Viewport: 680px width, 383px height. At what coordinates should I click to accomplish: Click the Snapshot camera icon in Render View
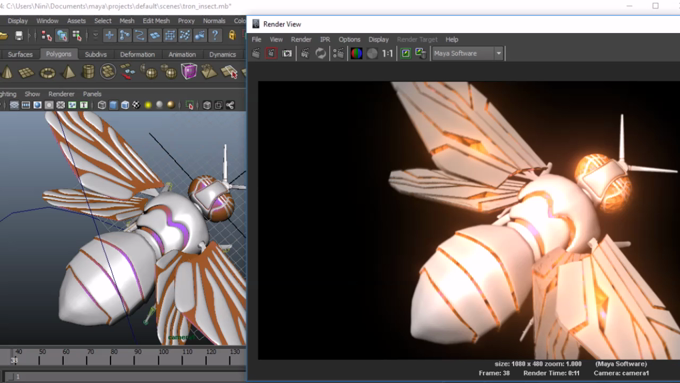[x=287, y=53]
